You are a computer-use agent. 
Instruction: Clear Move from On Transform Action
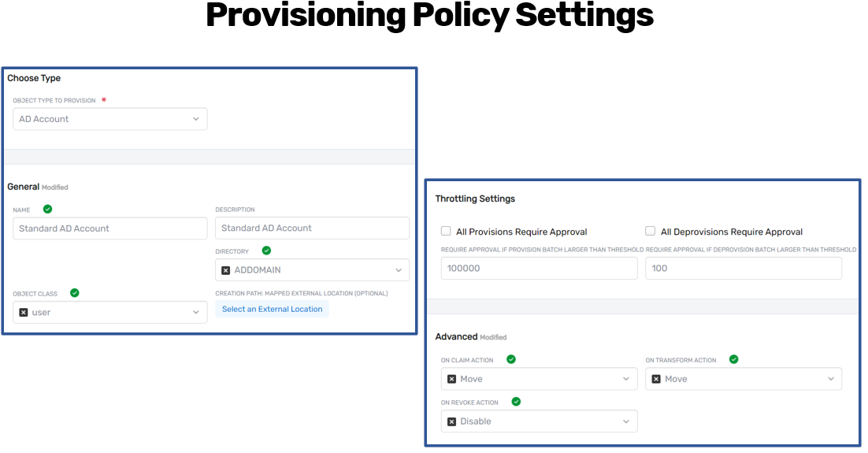click(x=656, y=379)
